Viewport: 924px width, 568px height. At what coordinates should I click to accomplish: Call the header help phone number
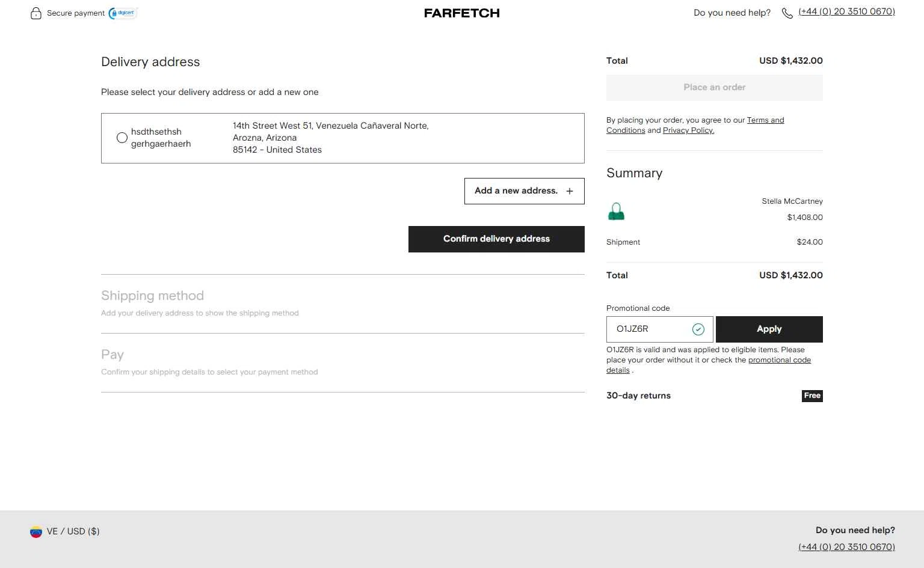[846, 11]
